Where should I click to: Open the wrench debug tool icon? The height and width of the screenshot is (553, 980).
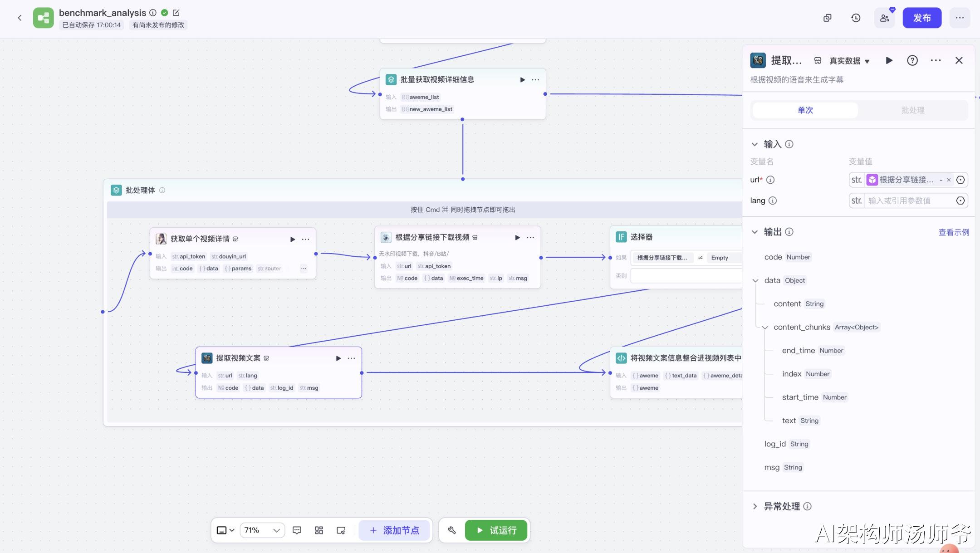[452, 530]
